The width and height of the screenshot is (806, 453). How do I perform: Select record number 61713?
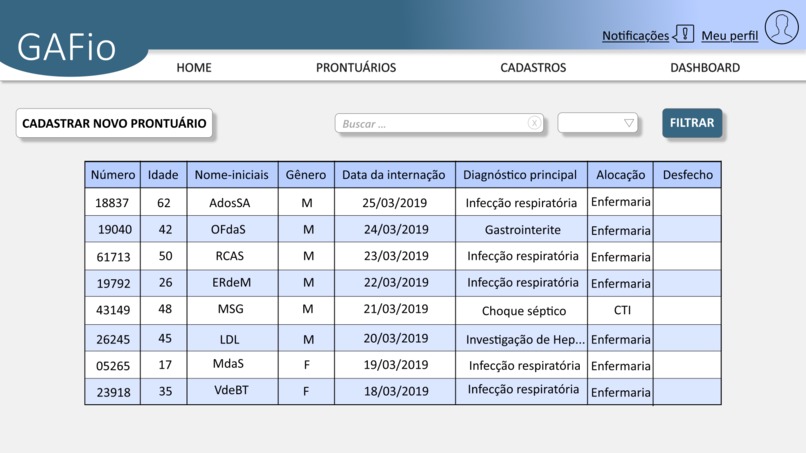click(113, 257)
